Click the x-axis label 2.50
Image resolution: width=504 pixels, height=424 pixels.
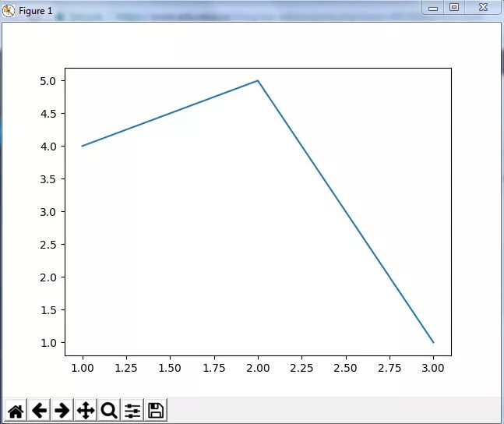coord(346,368)
